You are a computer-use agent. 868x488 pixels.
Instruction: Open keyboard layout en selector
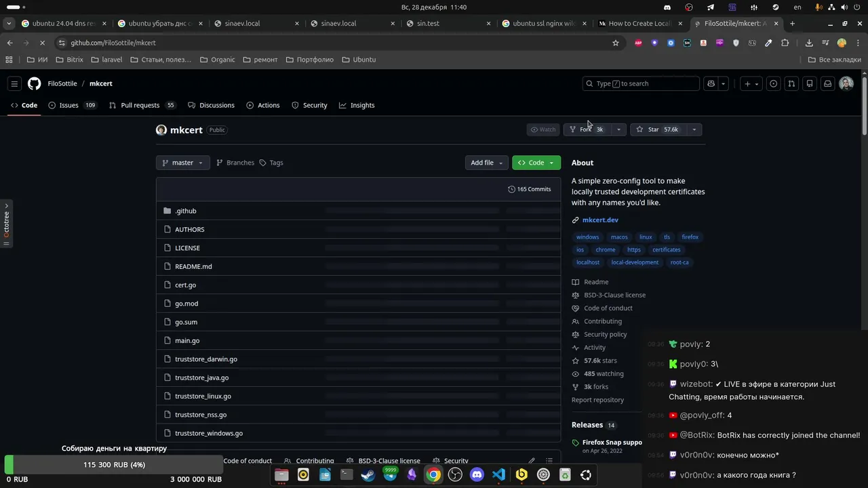(x=797, y=7)
